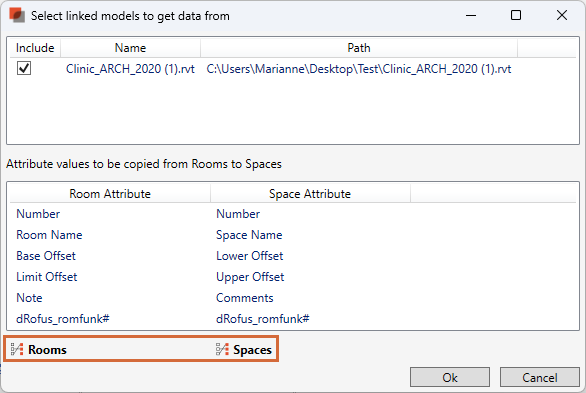Select the Room Name attribute row
This screenshot has width=586, height=393.
[293, 235]
